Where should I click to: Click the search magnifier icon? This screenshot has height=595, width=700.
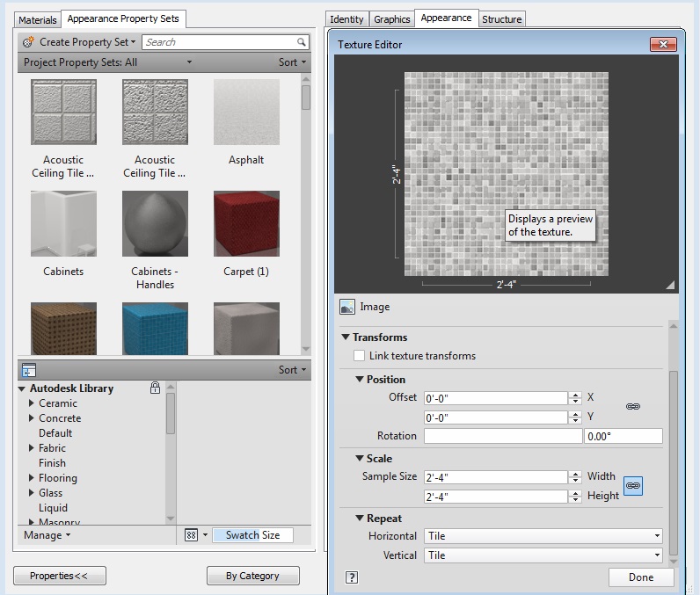[302, 41]
